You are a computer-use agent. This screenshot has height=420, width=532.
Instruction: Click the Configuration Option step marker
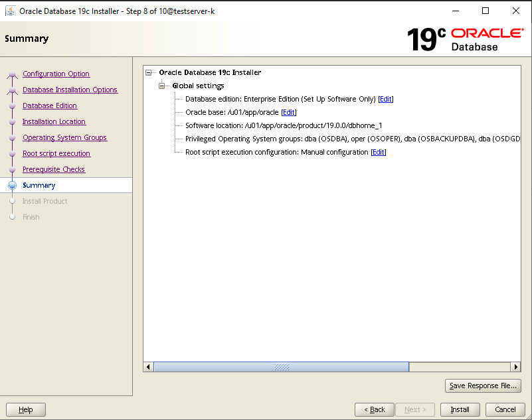point(12,74)
